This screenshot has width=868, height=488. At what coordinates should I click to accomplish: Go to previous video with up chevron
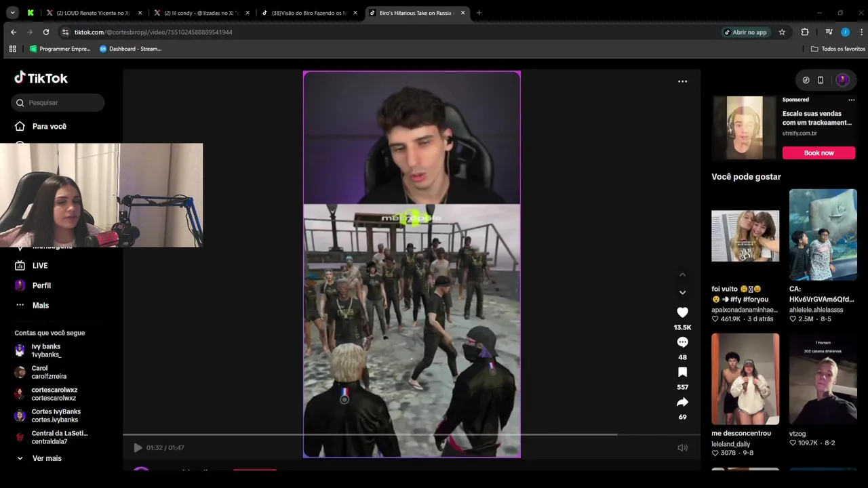(682, 274)
